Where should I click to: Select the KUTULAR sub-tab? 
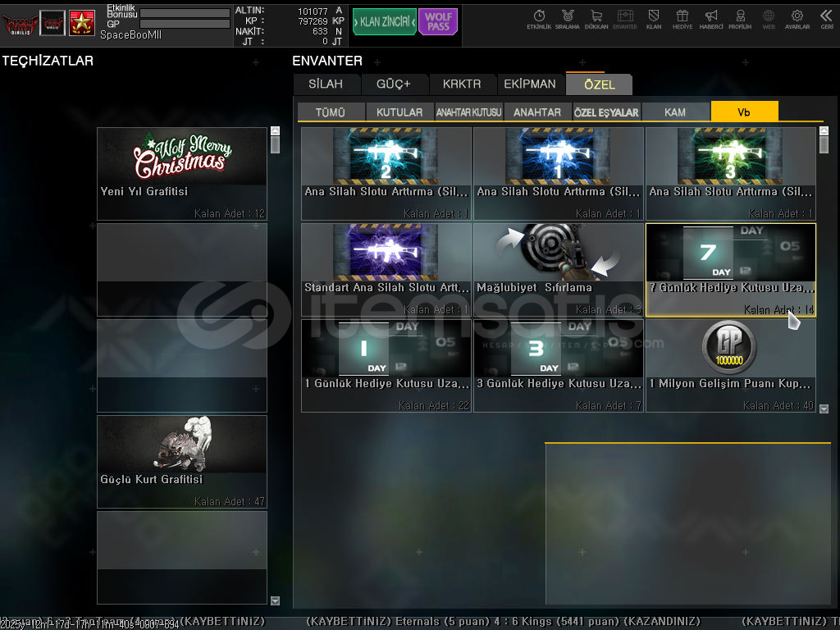[x=399, y=112]
